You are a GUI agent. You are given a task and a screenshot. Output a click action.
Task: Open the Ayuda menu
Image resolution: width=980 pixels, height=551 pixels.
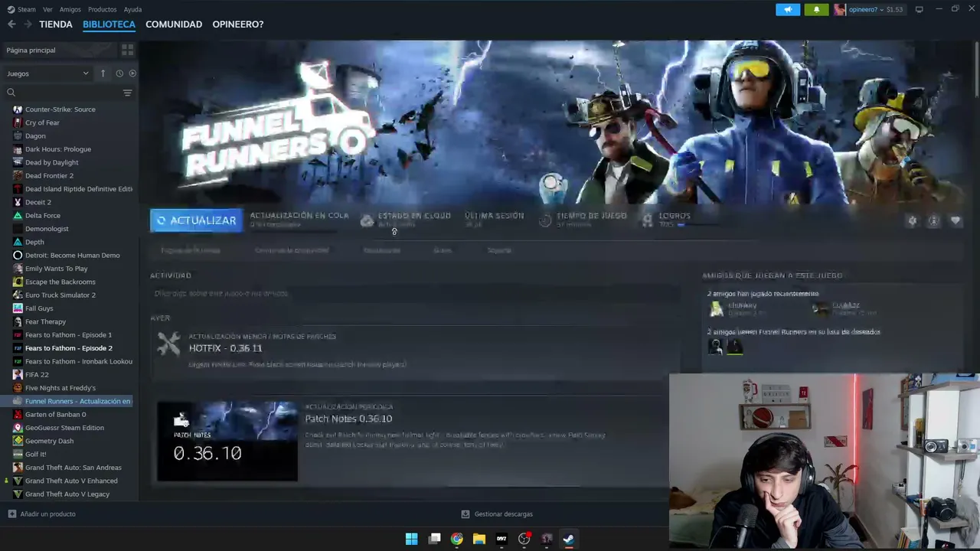132,9
